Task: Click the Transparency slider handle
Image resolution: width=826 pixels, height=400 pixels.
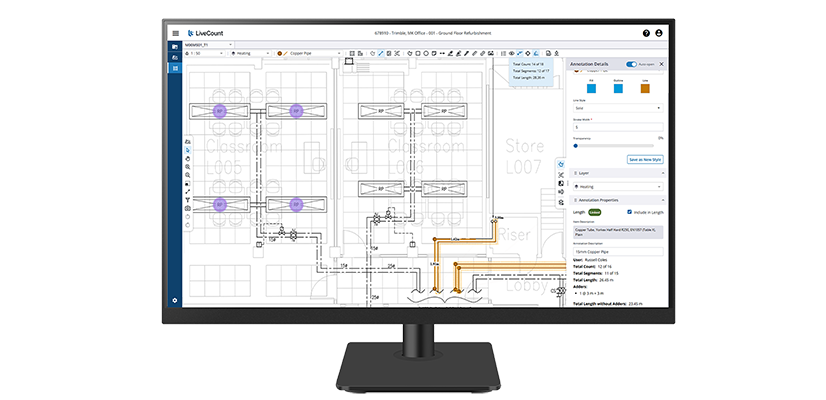Action: tap(575, 145)
